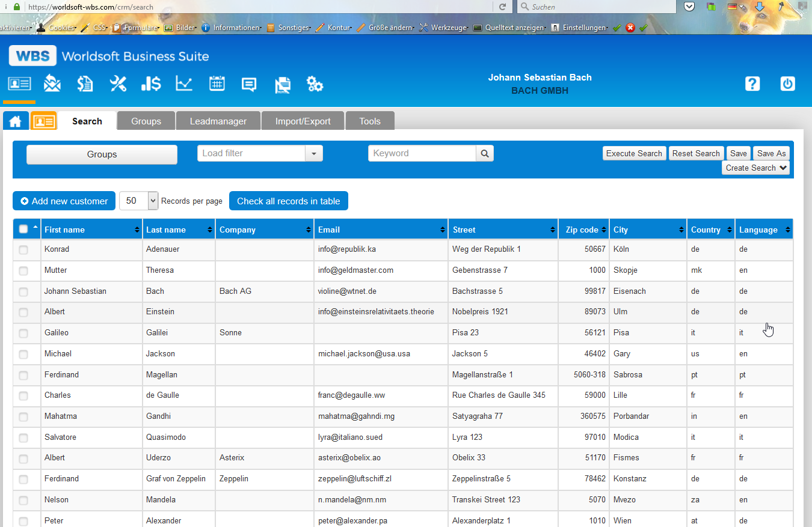Open the calendar module icon
This screenshot has width=812, height=527.
coord(217,84)
